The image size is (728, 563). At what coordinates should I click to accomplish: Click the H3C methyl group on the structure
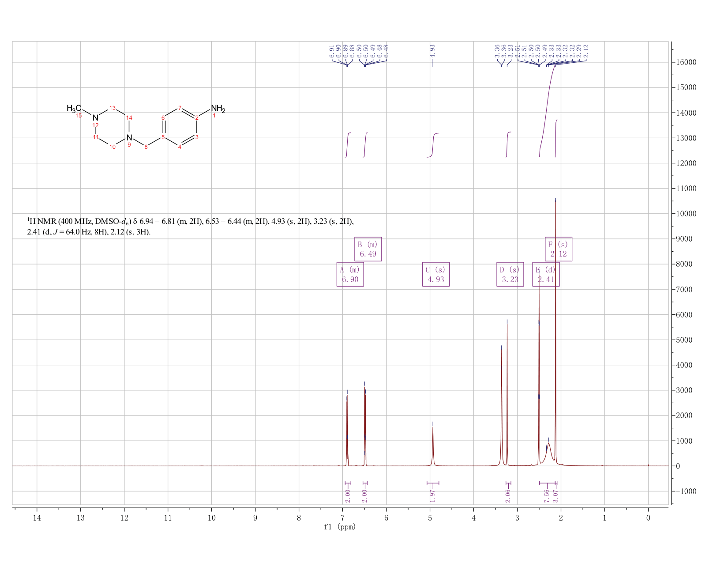(74, 108)
